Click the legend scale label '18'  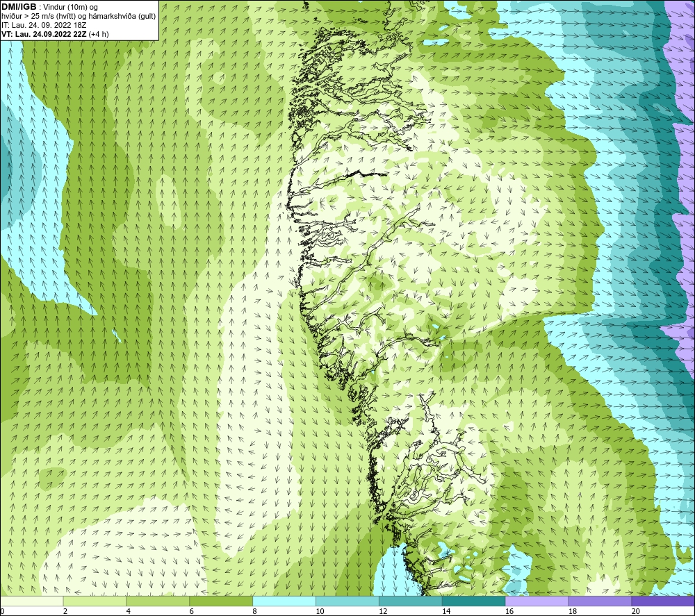pos(572,611)
